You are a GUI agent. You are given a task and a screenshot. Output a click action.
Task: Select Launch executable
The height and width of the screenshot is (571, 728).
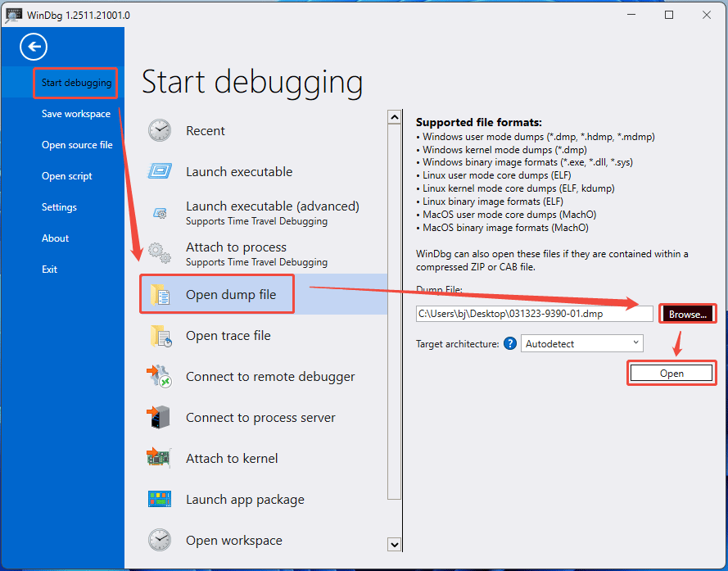pyautogui.click(x=238, y=171)
